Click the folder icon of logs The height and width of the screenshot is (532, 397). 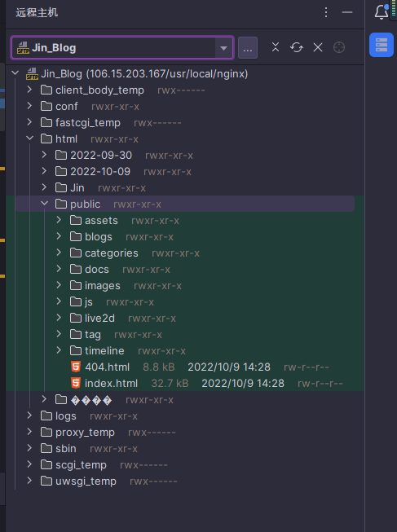pos(46,415)
